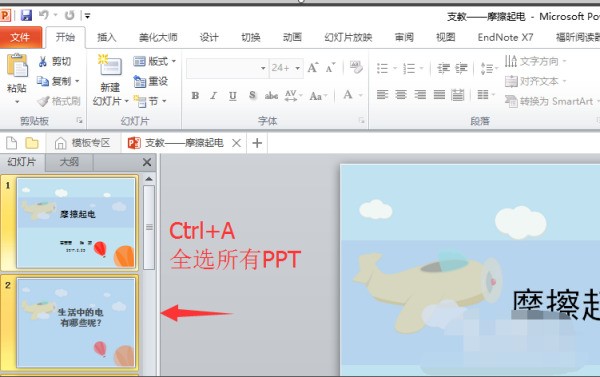Open the 幻灯片放映 ribbon tab

348,37
